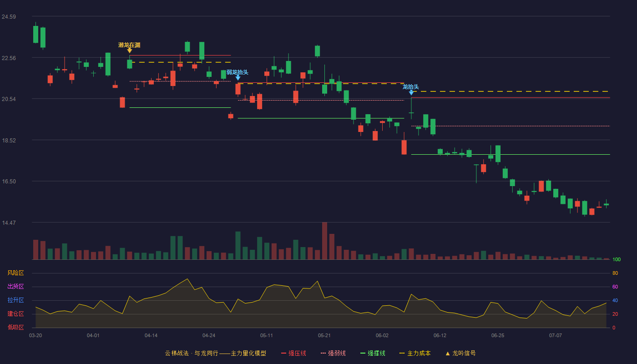Viewport: 637px width, 364px height.
Task: Click the 拉升区 zone label
Action: pyautogui.click(x=15, y=300)
